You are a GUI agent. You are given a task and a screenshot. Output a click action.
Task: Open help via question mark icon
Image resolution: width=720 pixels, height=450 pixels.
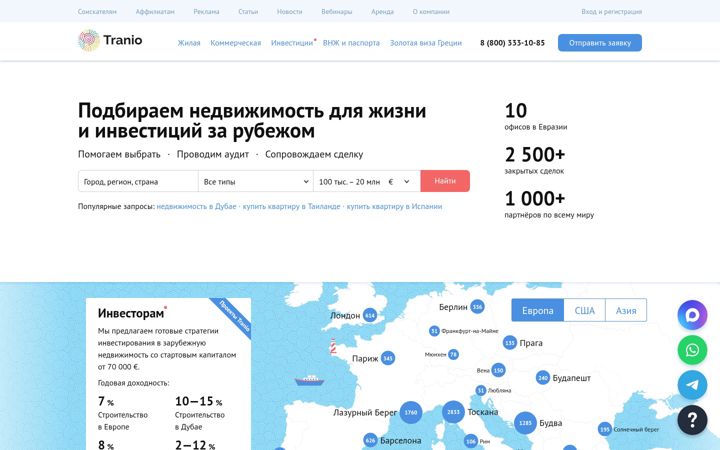692,420
